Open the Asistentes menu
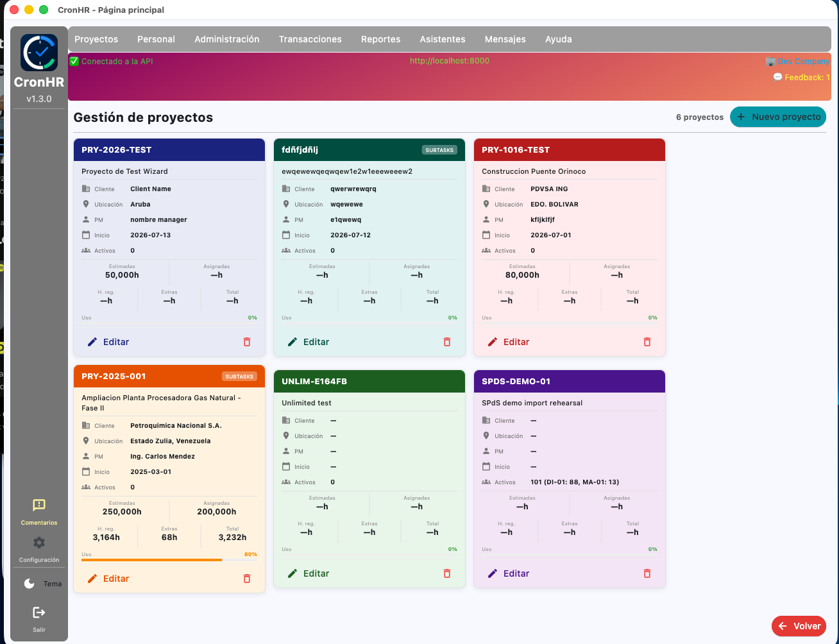 pyautogui.click(x=443, y=39)
